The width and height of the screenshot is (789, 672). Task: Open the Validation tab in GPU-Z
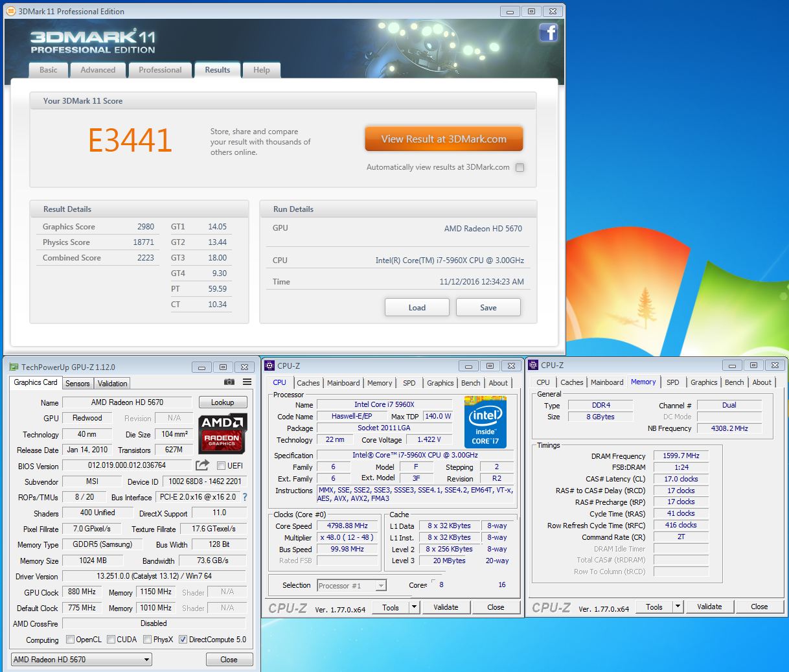(x=112, y=384)
